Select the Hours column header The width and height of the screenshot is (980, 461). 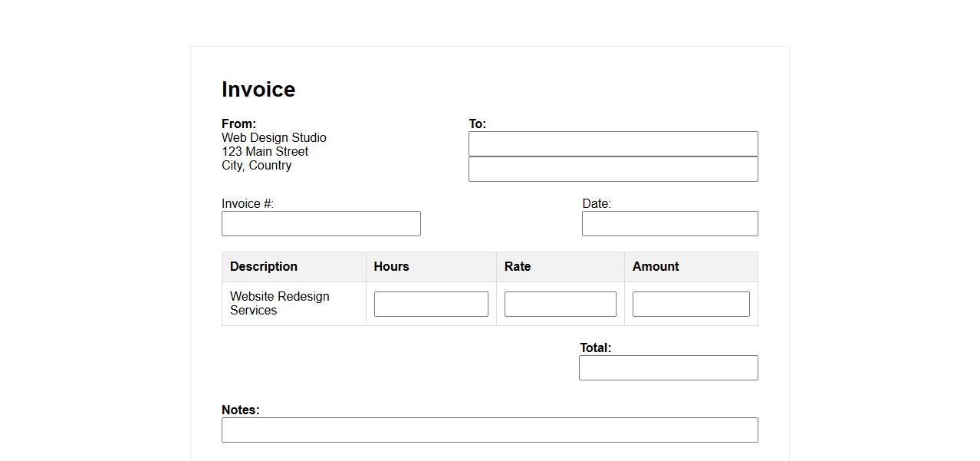coord(391,267)
